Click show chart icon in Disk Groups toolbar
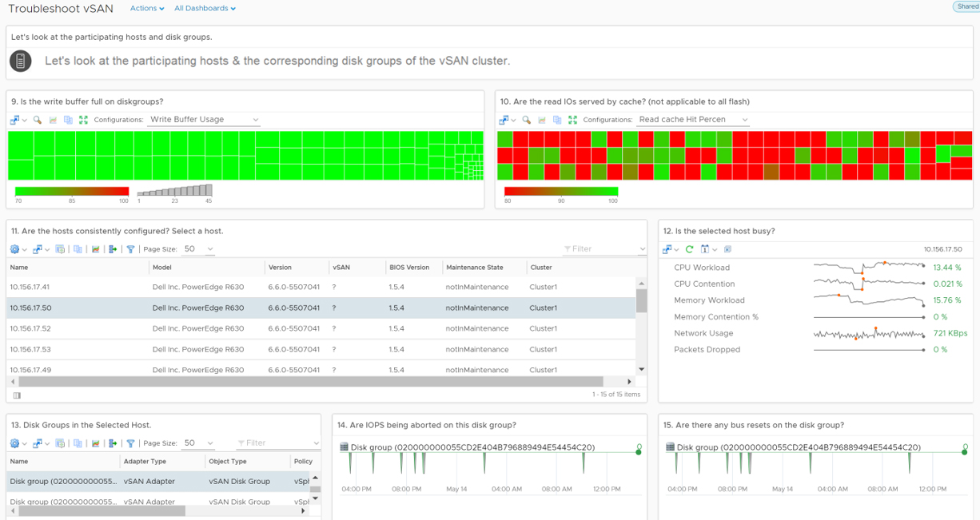The width and height of the screenshot is (980, 520). 96,443
